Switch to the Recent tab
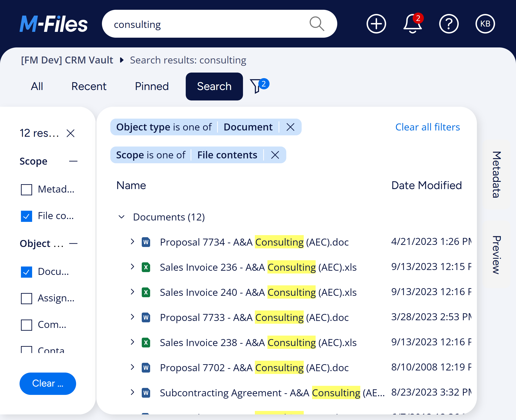This screenshot has width=516, height=420. tap(89, 86)
